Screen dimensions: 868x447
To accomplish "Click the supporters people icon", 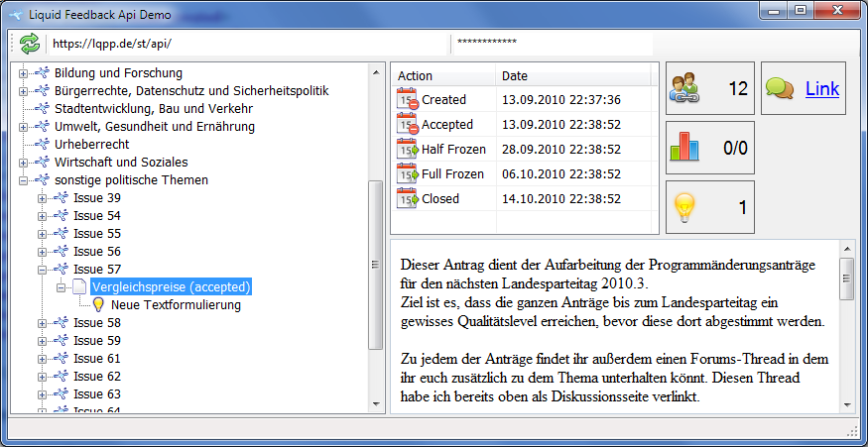I will tap(683, 89).
